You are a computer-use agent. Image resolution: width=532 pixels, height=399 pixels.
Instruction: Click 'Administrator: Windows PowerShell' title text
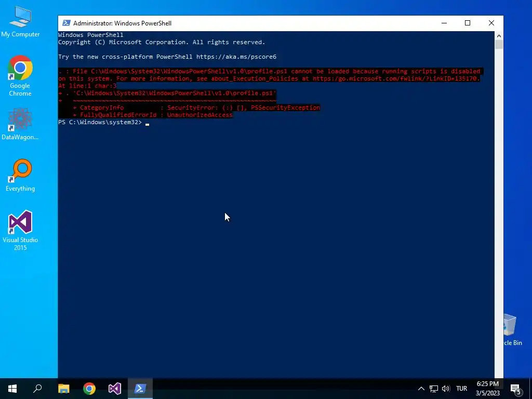[122, 23]
